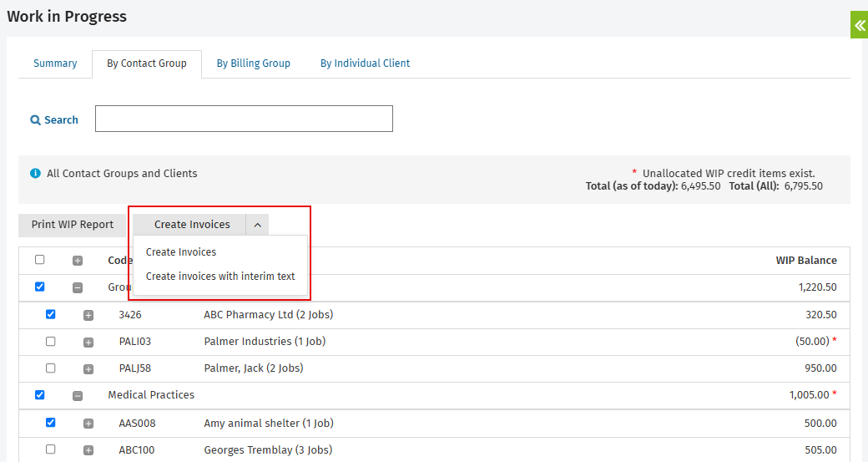
Task: Click the WIP Balance column header
Action: 806,261
